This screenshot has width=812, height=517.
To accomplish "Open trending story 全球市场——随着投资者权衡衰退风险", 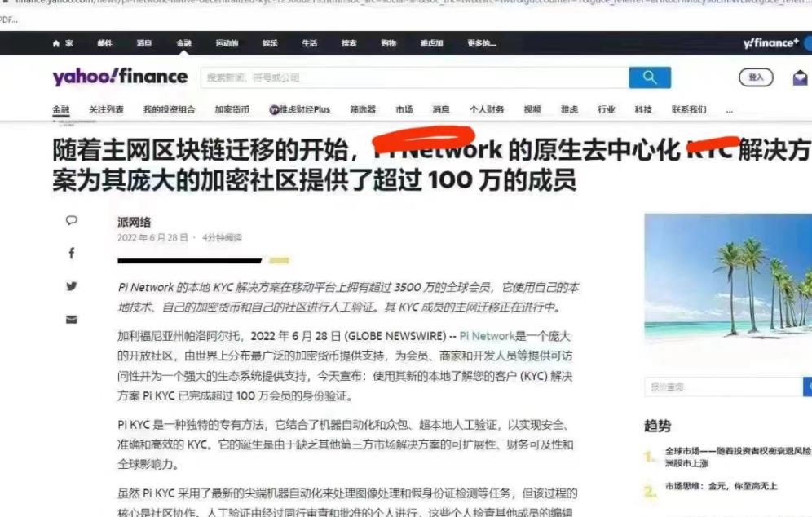I will [739, 457].
